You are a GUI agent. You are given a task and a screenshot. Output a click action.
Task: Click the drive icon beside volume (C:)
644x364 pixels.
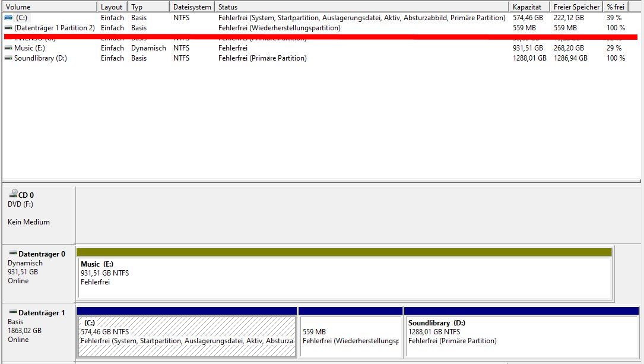click(8, 18)
